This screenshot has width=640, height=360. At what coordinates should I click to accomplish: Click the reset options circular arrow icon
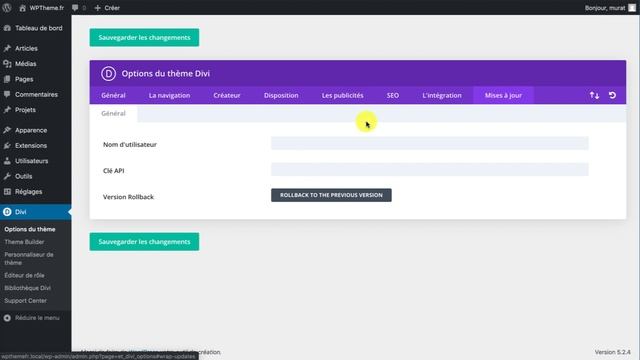pos(612,95)
